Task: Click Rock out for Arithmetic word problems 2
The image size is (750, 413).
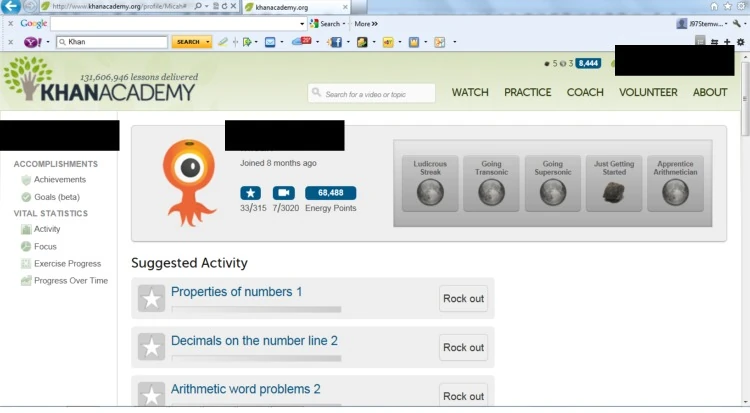Action: click(463, 395)
